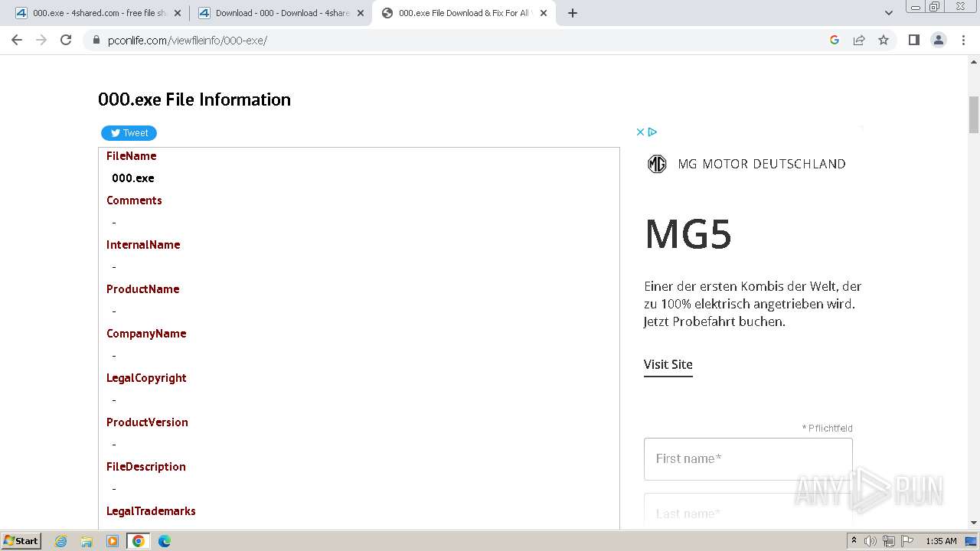The image size is (980, 551).
Task: Open the Chrome three-dot menu
Action: [963, 40]
